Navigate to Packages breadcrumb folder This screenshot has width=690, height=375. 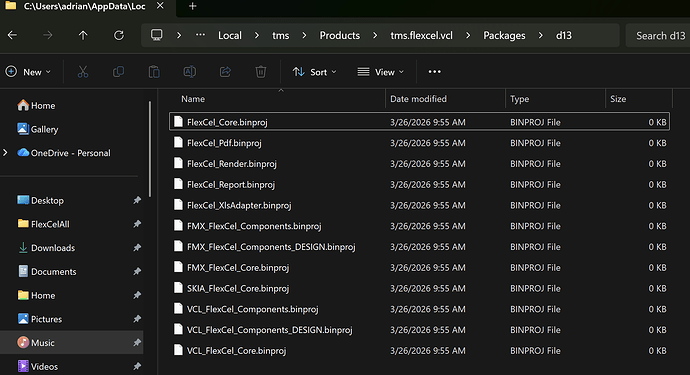click(x=504, y=35)
